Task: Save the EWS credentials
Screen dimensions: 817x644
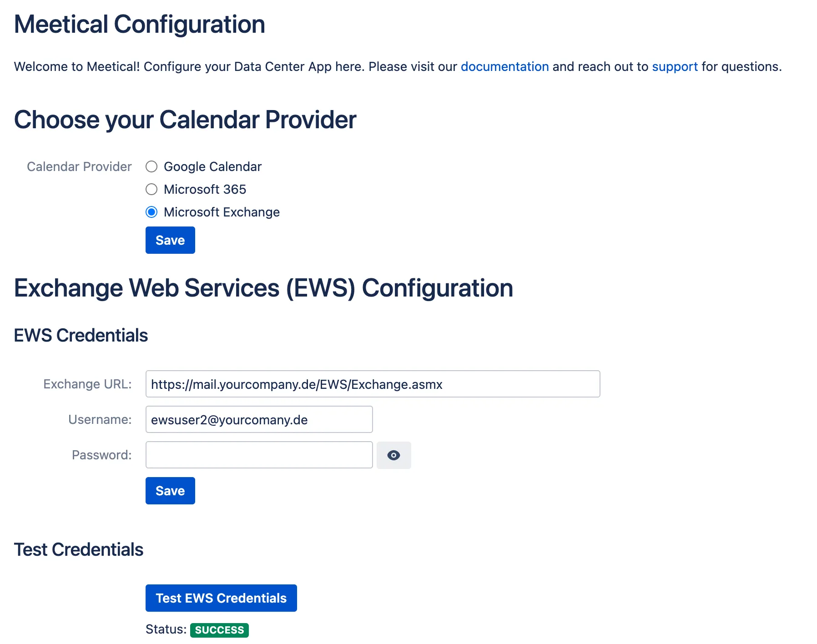Action: point(170,491)
